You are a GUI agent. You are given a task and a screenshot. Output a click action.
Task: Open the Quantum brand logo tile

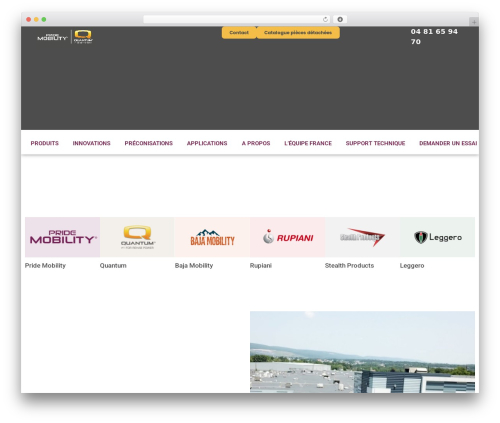pos(137,237)
